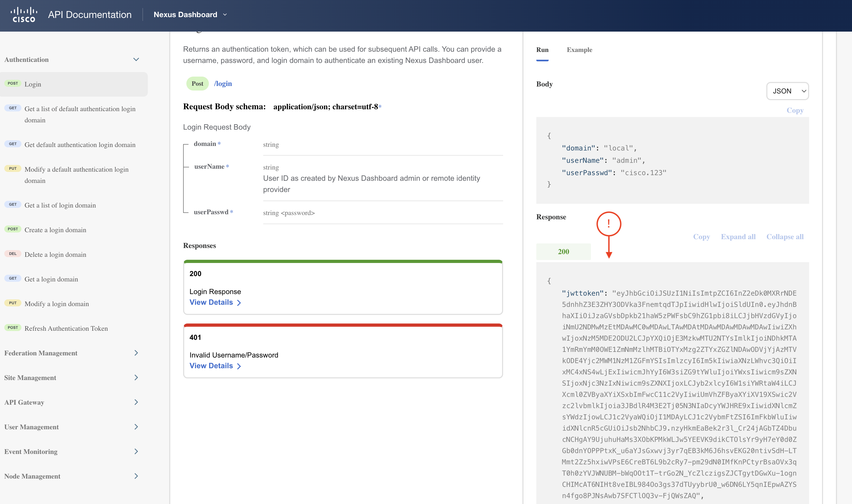
Task: Click the POST badge for Refresh Authentication Token
Action: pyautogui.click(x=13, y=328)
